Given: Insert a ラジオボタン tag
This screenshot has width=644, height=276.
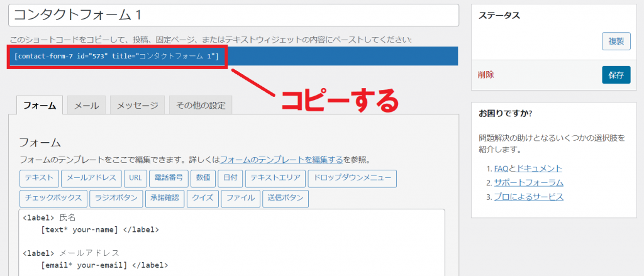Looking at the screenshot, I should 116,197.
